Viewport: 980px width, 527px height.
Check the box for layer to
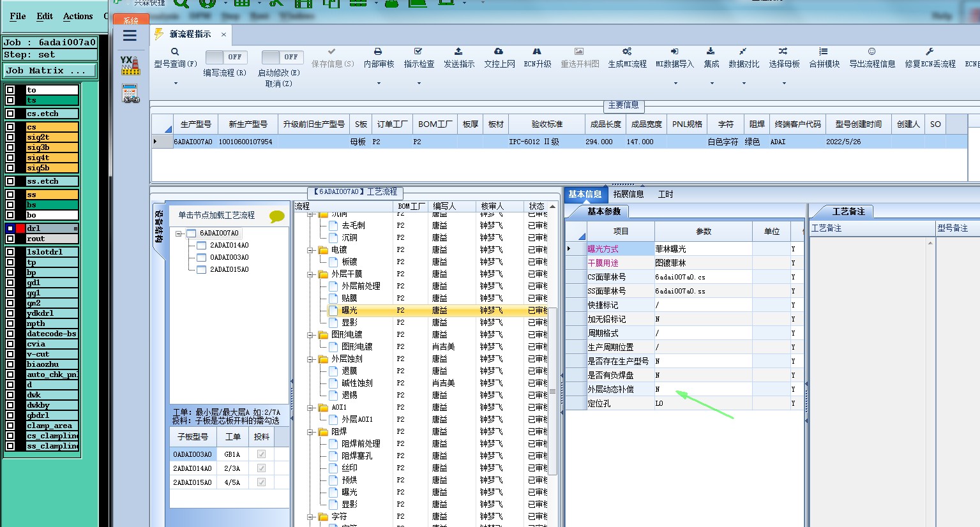10,90
